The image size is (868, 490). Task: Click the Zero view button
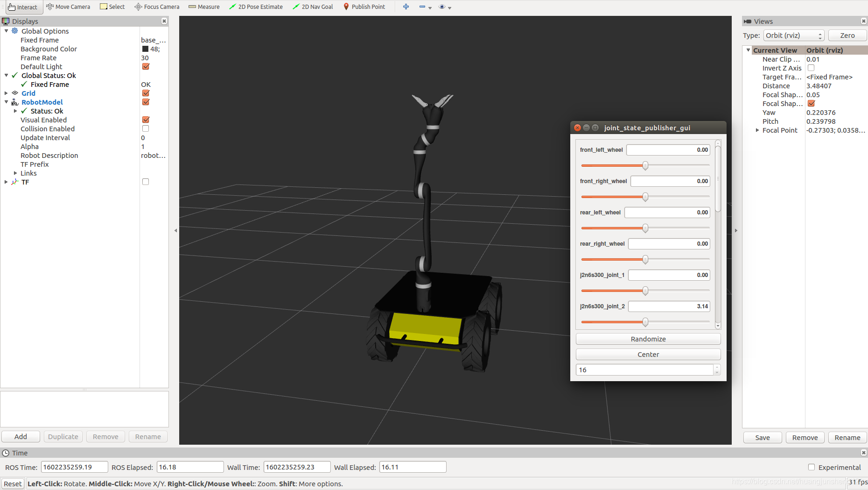pyautogui.click(x=847, y=36)
